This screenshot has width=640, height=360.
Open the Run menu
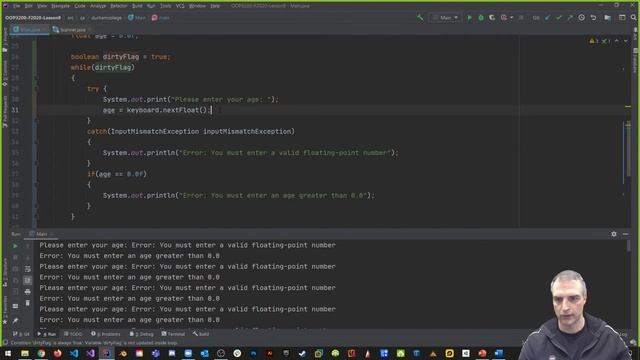pyautogui.click(x=151, y=6)
